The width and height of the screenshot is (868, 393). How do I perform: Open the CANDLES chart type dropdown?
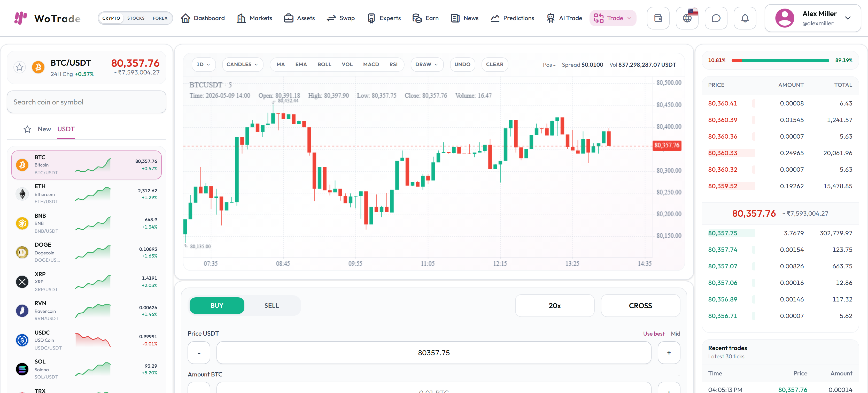point(243,64)
